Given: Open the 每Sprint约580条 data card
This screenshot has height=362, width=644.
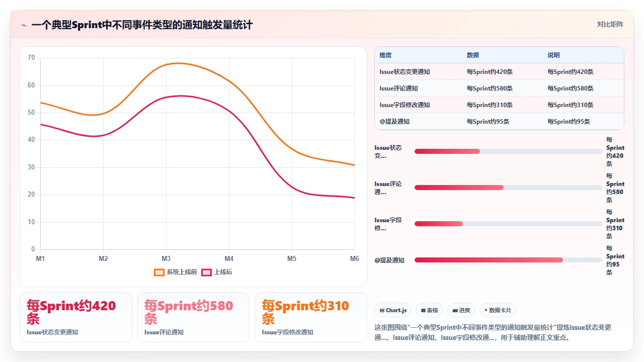Looking at the screenshot, I should click(193, 317).
